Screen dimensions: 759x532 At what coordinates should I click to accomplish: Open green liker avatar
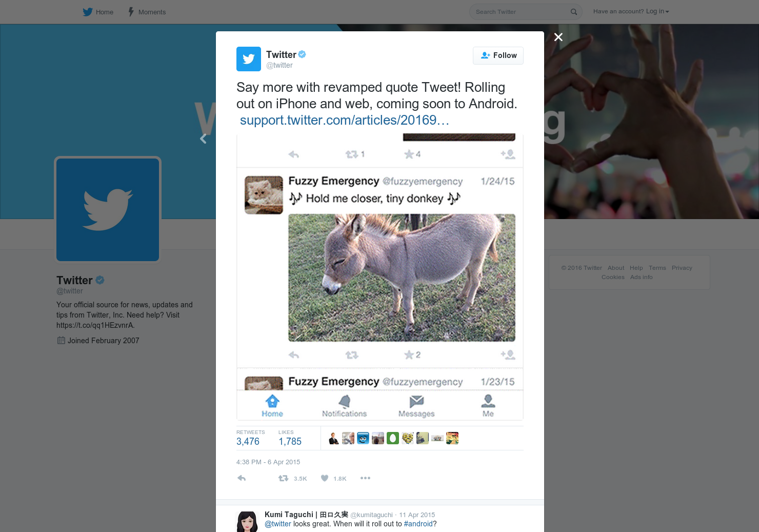coord(393,438)
